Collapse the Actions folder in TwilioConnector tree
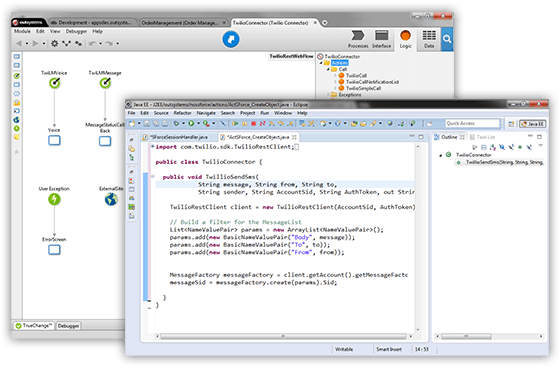Screen dimensions: 560x368 click(321, 63)
